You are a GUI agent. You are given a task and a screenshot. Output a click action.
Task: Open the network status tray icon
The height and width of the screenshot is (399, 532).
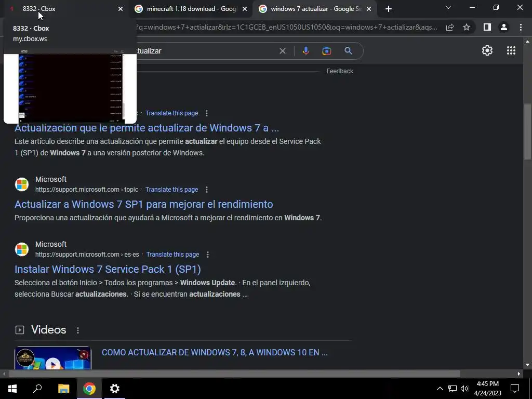pos(453,389)
